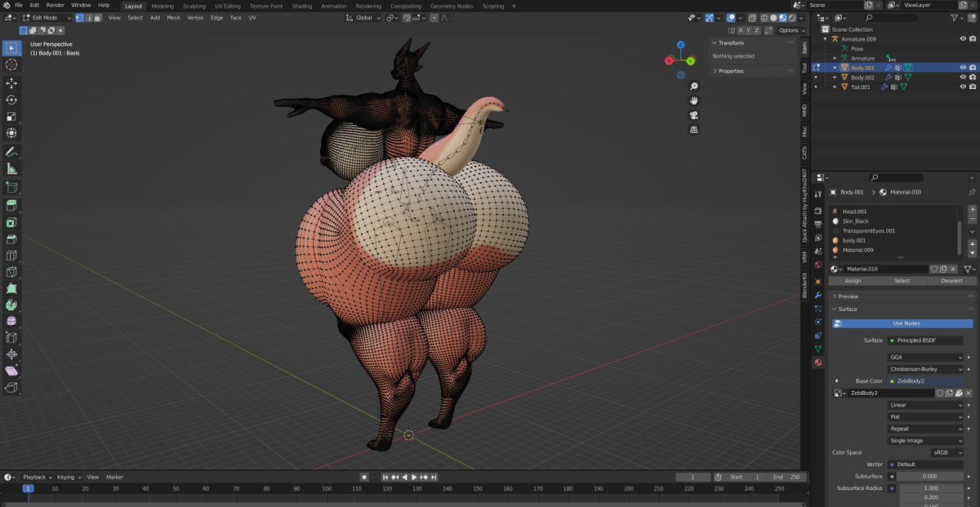Viewport: 980px width, 507px height.
Task: Select the Skin_Black material slot
Action: (x=894, y=221)
